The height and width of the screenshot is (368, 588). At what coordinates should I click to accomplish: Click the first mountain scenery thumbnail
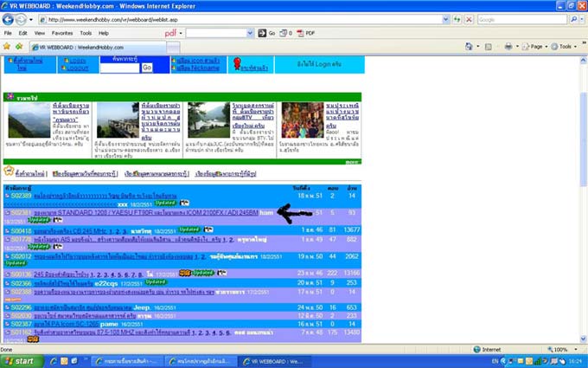(x=28, y=119)
